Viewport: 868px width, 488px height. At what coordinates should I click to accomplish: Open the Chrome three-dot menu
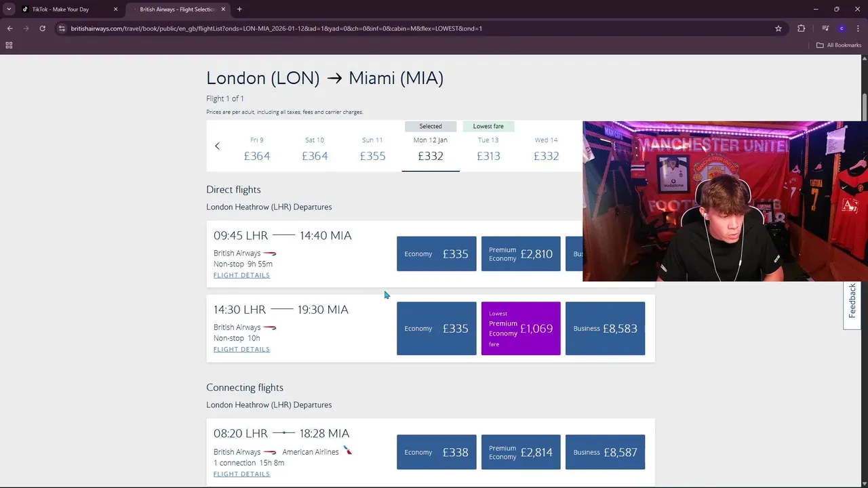coord(858,28)
